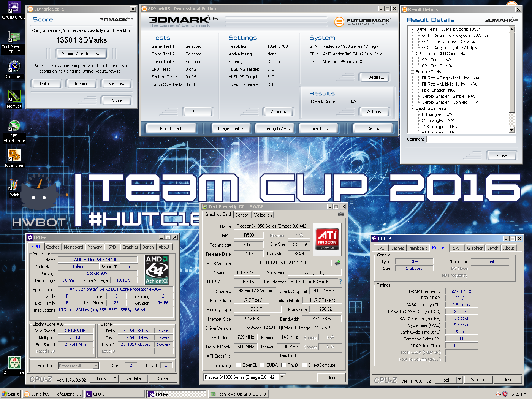This screenshot has height=399, width=532.
Task: Click Demo button in 3DMark05
Action: (x=374, y=128)
